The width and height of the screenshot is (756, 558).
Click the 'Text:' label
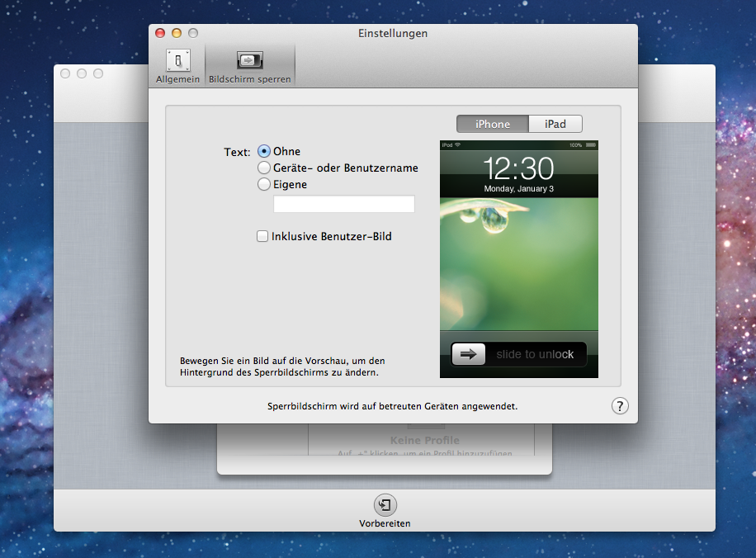pos(237,152)
